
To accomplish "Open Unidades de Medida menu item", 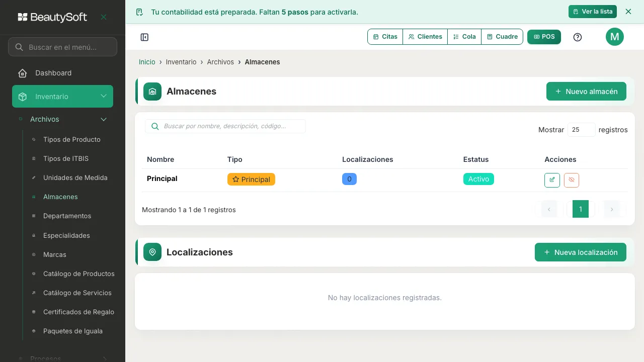I will coord(75,177).
